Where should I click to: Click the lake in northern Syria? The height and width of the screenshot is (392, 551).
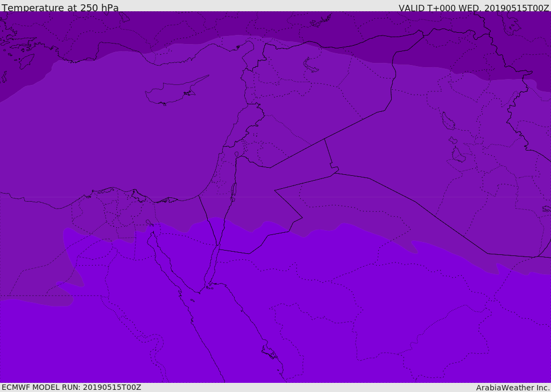pyautogui.click(x=311, y=65)
